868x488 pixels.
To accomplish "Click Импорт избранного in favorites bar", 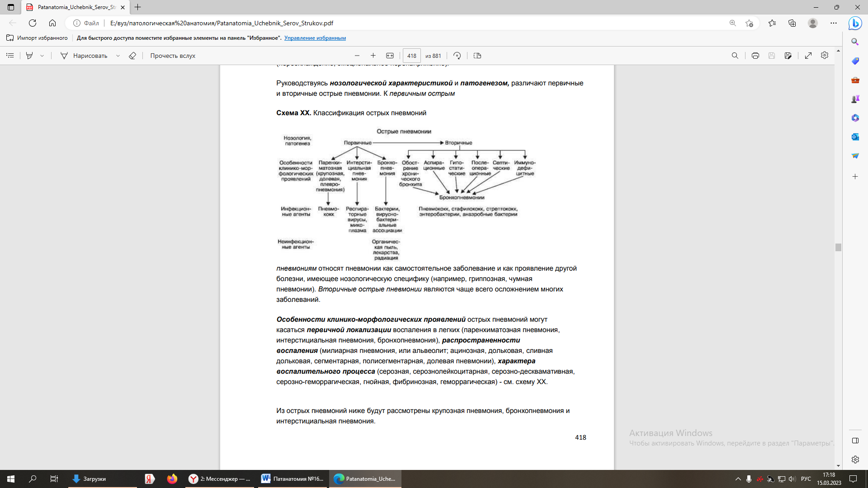I will (x=37, y=38).
